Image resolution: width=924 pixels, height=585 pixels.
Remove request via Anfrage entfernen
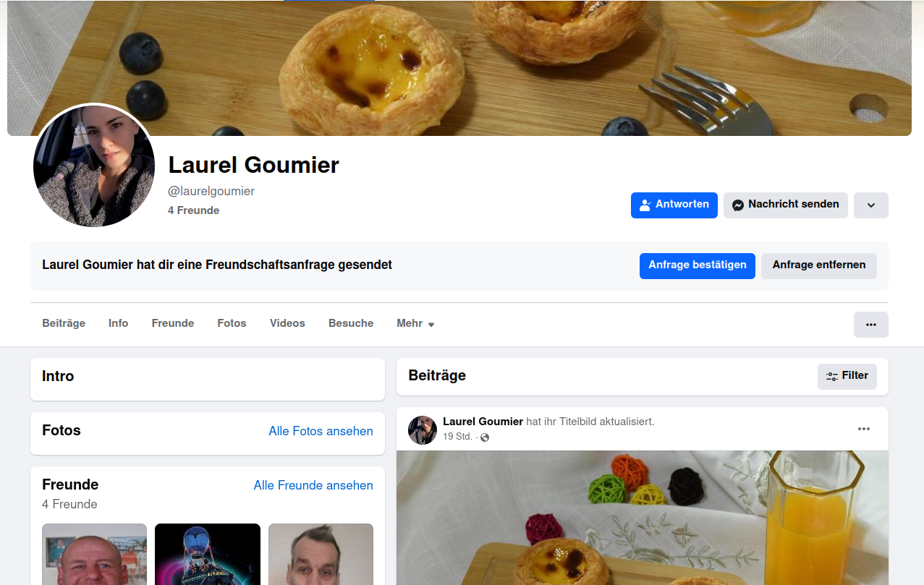[x=819, y=265]
